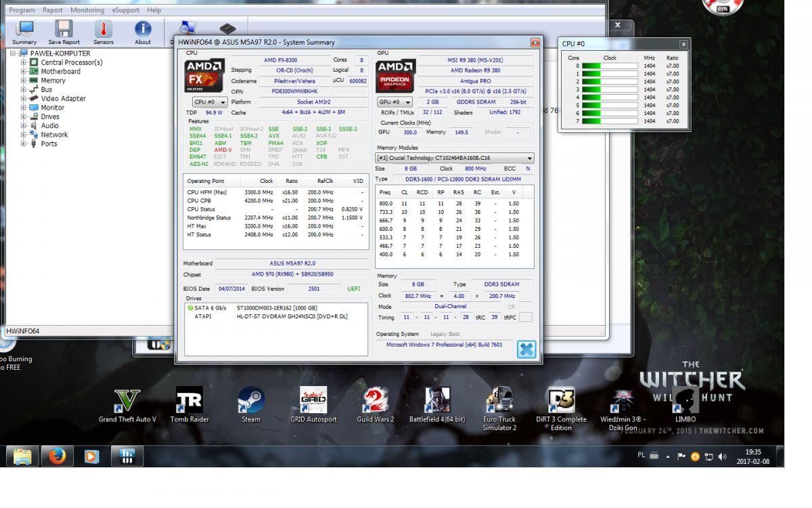
Task: Launch Steam from the desktop shortcut
Action: (251, 400)
